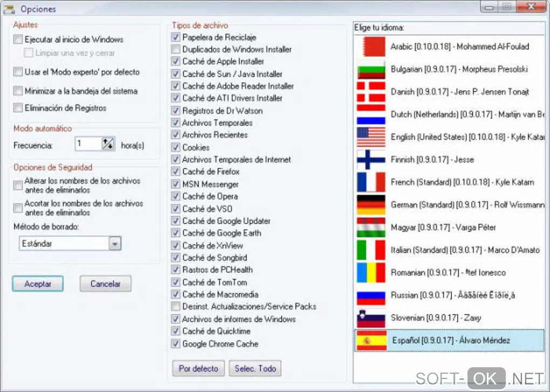Screen dimensions: 550x392
Task: Uncheck Google Chrome Cache
Action: tap(176, 343)
